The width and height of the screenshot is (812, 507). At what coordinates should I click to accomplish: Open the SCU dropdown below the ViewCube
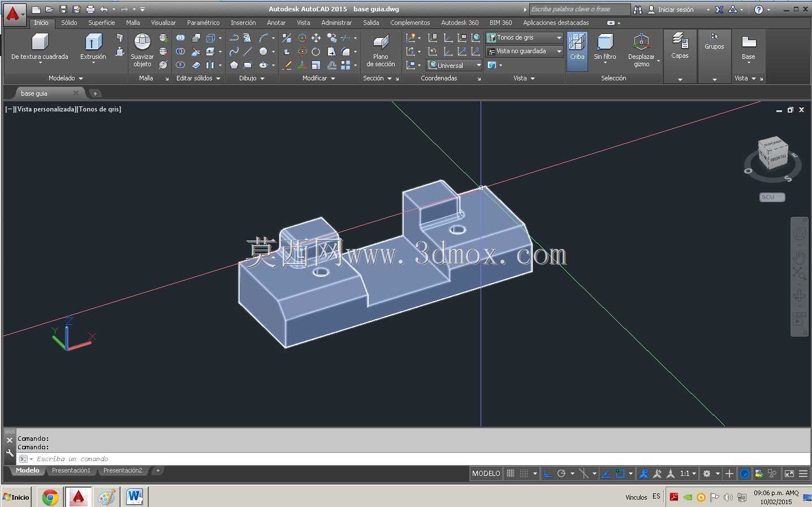(772, 197)
